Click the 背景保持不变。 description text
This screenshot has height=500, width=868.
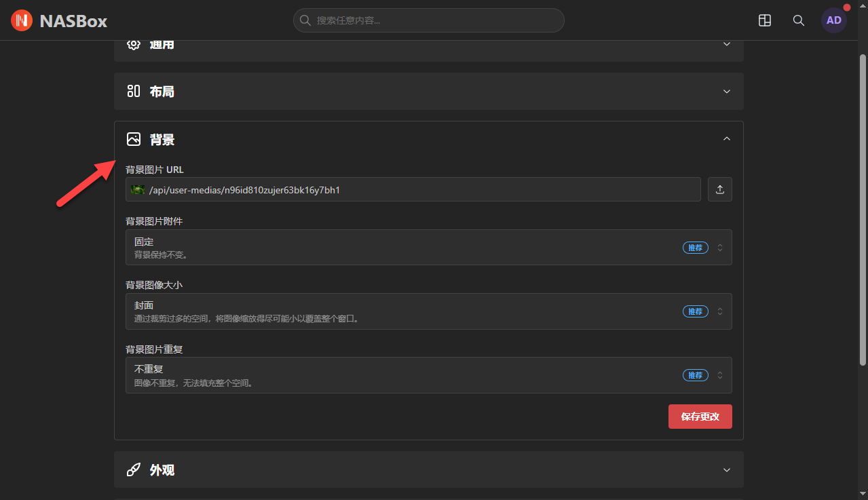click(161, 255)
